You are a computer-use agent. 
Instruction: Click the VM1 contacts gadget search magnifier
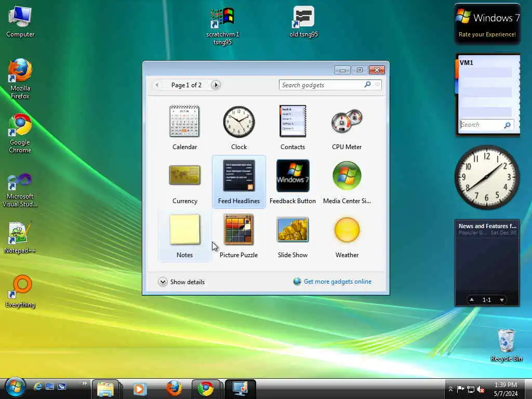click(507, 125)
